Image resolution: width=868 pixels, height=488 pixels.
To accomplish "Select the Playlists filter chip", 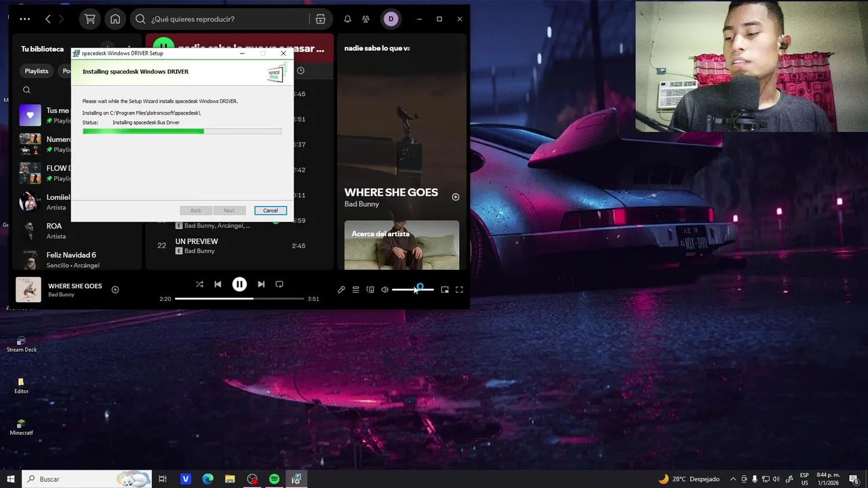I will 37,71.
